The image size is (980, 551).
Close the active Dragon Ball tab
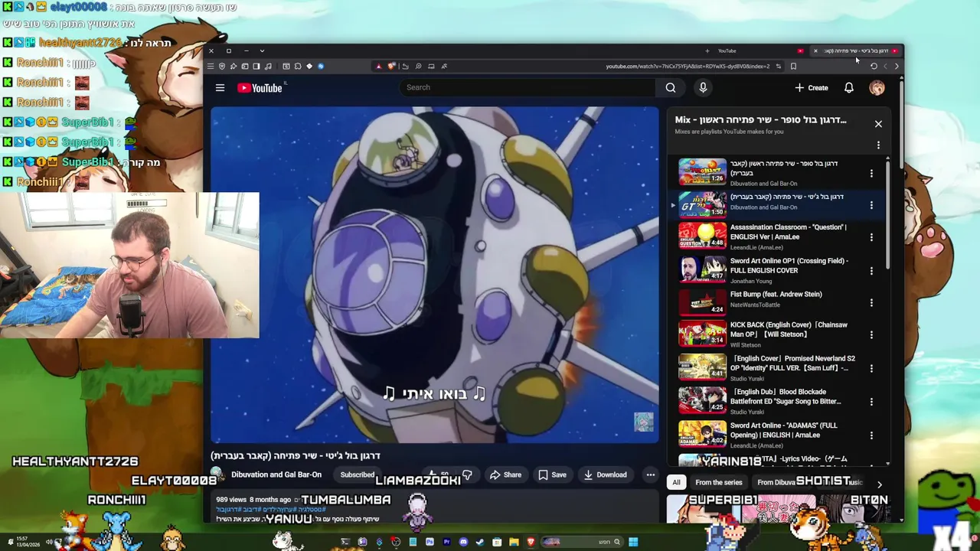click(x=815, y=51)
